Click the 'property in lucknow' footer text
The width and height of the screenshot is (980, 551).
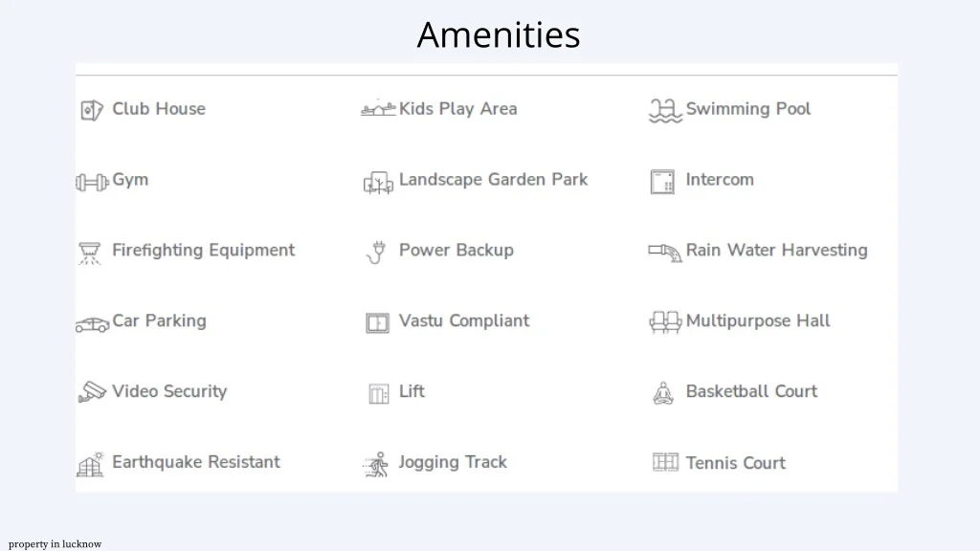coord(56,544)
